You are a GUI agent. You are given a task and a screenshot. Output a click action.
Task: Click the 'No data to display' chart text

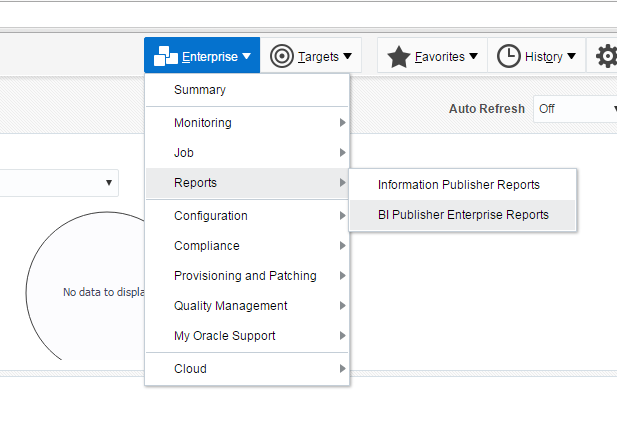click(104, 292)
